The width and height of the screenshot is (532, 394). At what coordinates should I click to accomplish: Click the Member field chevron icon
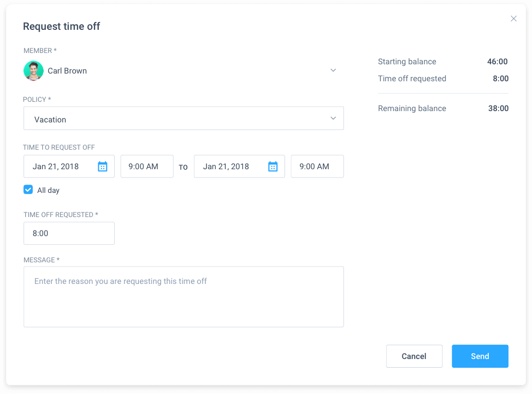(x=333, y=70)
